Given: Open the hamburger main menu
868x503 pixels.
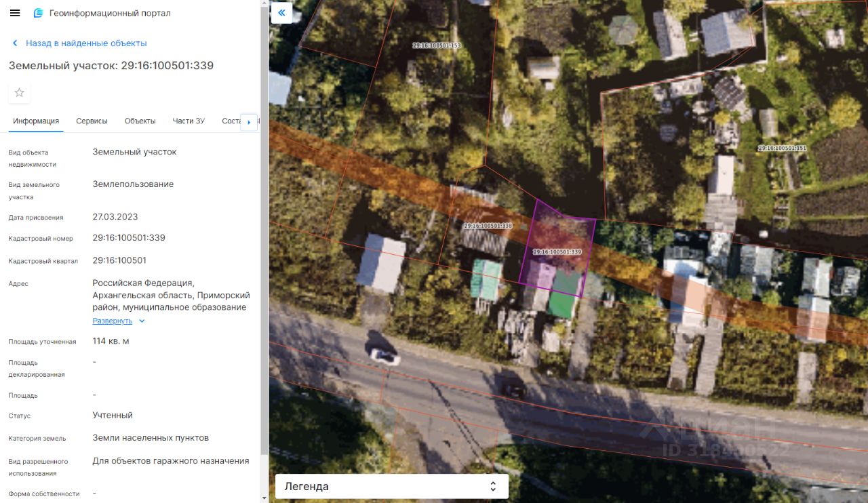Looking at the screenshot, I should tap(15, 13).
